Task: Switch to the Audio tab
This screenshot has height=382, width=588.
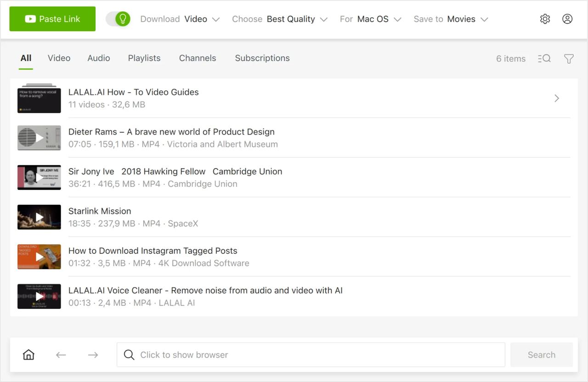Action: coord(98,58)
